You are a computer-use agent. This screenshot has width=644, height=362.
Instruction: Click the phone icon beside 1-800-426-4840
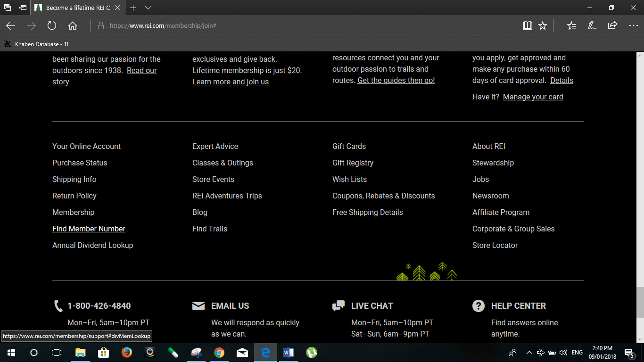click(x=58, y=306)
